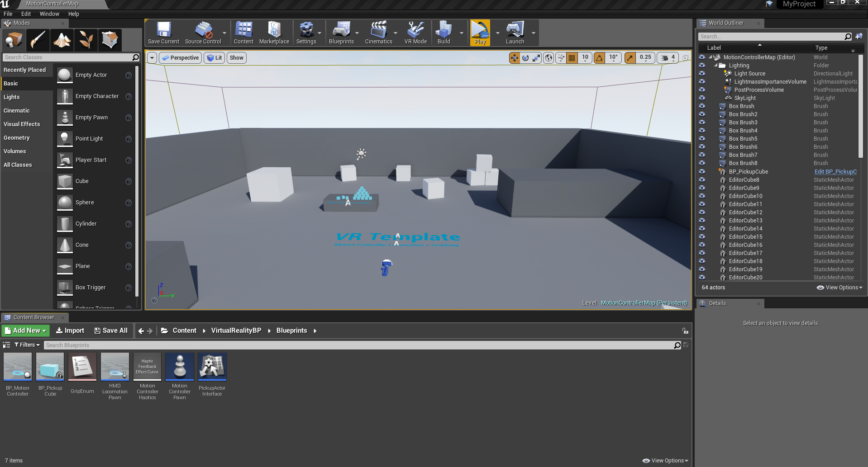Open the Window menu

pyautogui.click(x=49, y=14)
